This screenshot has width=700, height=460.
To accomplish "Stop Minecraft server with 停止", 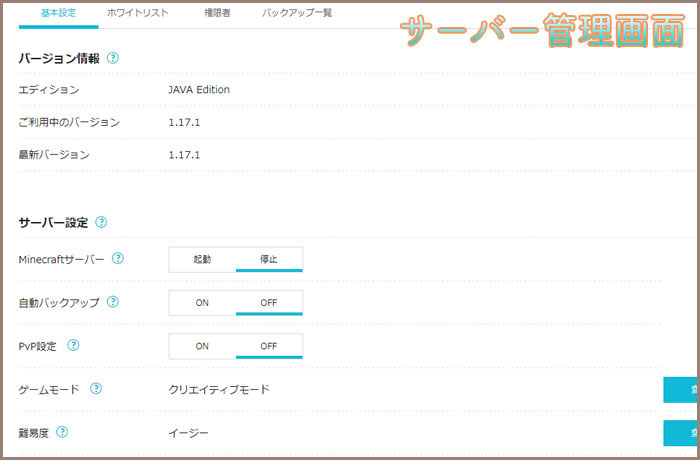I will point(269,259).
